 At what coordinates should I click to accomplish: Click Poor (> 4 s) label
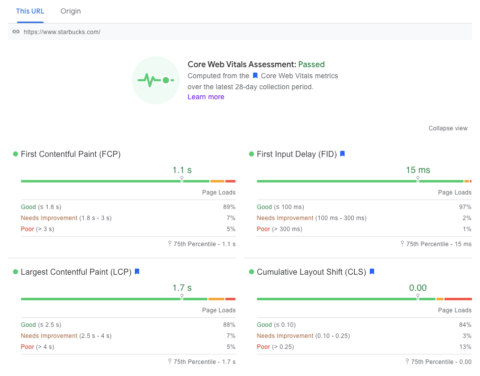tap(37, 347)
